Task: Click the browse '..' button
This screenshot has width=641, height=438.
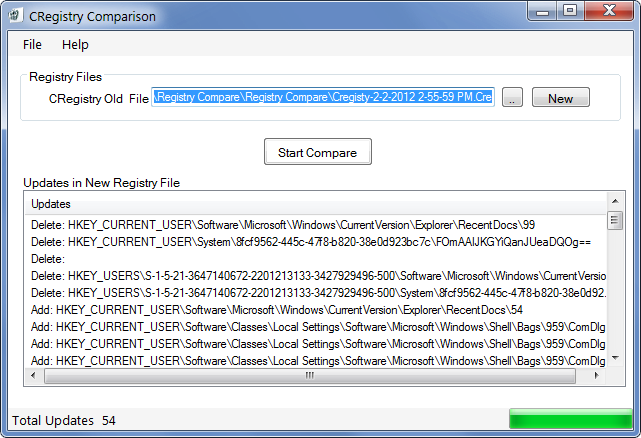Action: click(x=512, y=97)
